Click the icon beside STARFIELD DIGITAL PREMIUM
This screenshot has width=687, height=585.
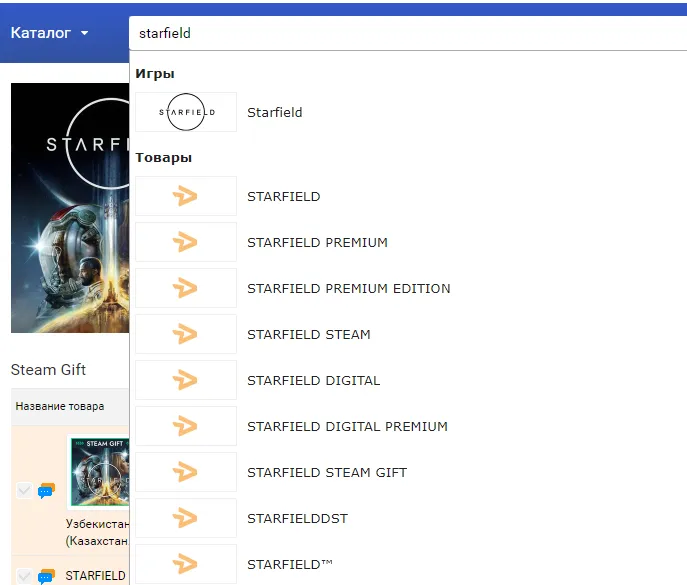click(186, 426)
